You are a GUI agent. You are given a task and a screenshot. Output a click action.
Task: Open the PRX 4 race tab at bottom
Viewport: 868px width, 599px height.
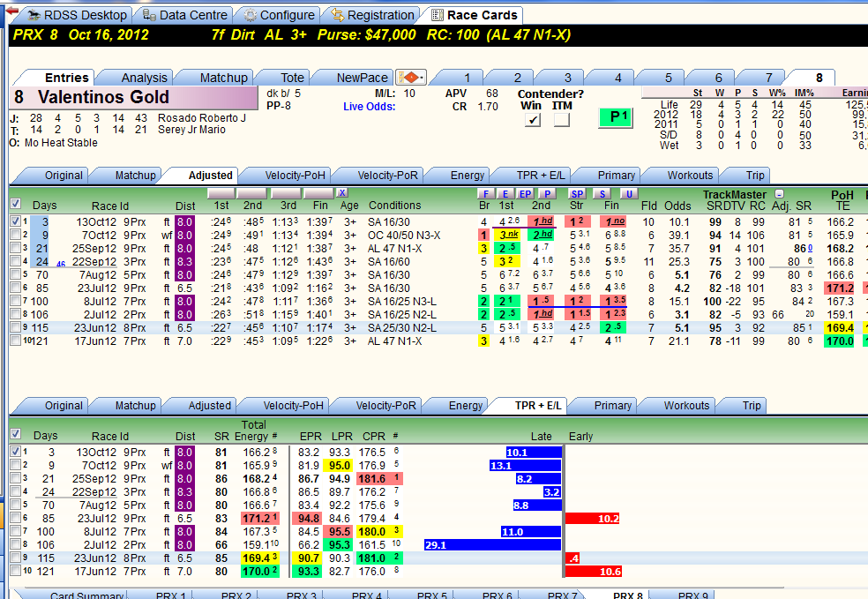pyautogui.click(x=366, y=595)
